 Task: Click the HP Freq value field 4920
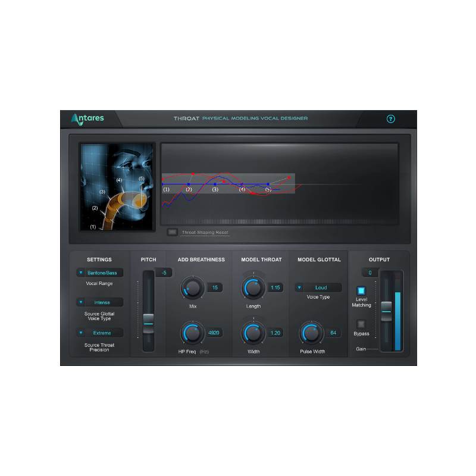click(214, 333)
